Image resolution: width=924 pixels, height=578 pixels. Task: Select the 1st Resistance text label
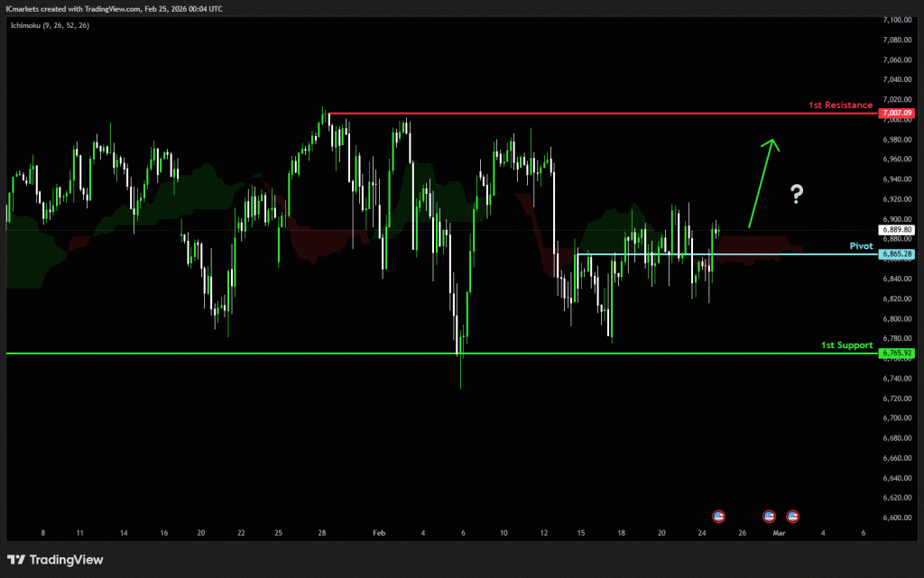tap(840, 106)
